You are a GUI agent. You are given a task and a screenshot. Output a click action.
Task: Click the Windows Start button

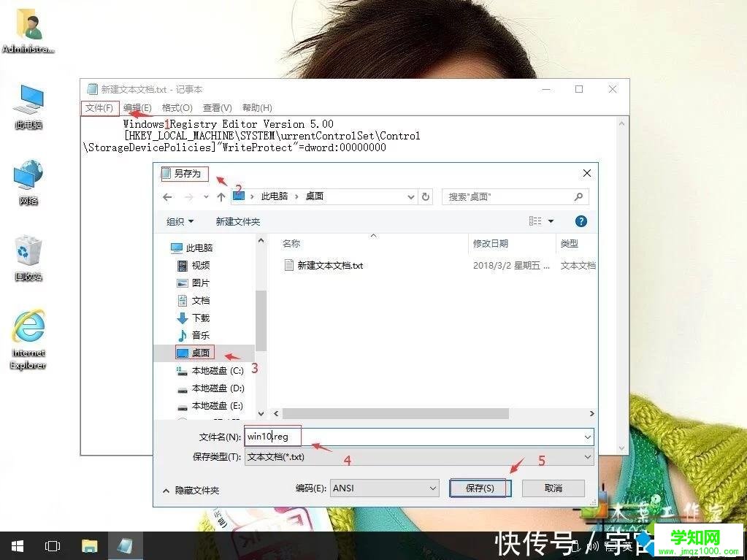(16, 545)
